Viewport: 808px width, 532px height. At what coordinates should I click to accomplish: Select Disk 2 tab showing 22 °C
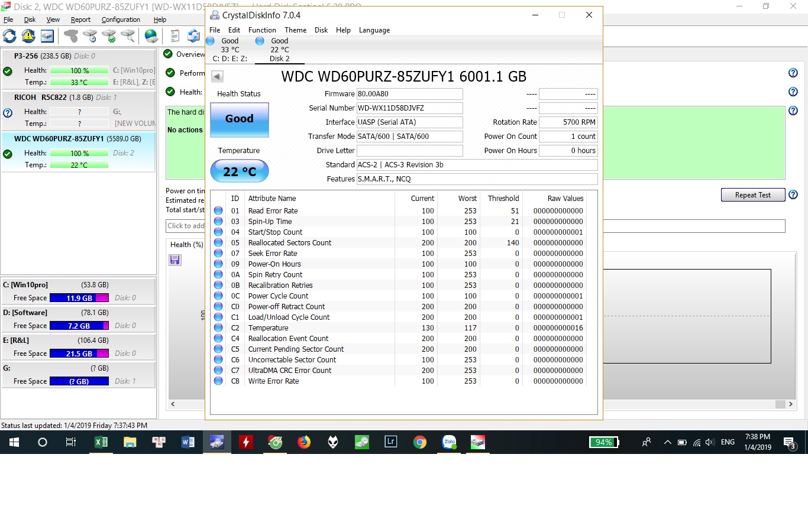[x=280, y=50]
